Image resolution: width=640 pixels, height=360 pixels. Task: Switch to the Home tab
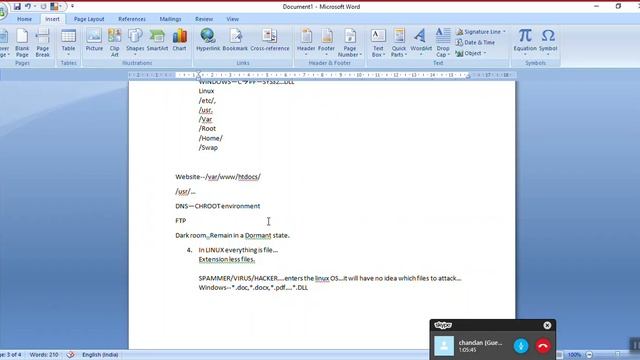point(24,19)
